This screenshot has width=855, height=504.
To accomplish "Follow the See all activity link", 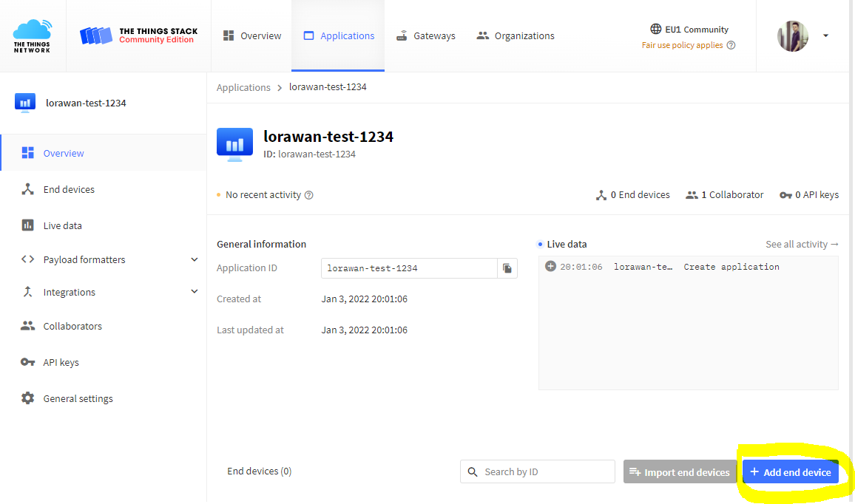I will [x=802, y=245].
